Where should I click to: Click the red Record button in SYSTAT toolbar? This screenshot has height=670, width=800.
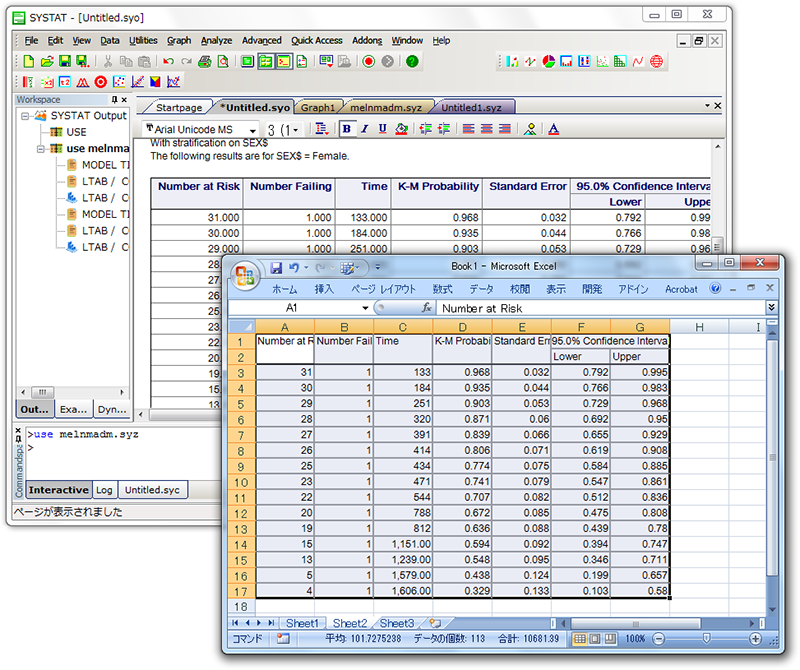click(369, 62)
